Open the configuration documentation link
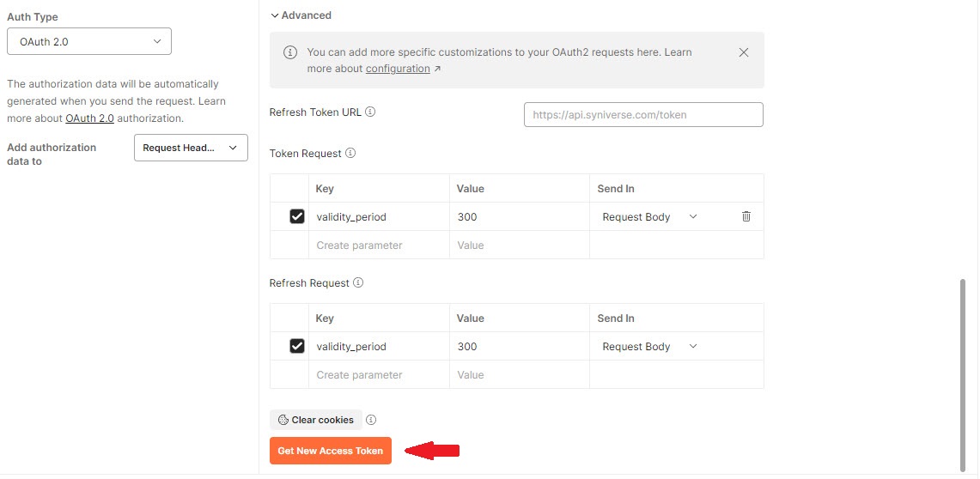 click(398, 69)
